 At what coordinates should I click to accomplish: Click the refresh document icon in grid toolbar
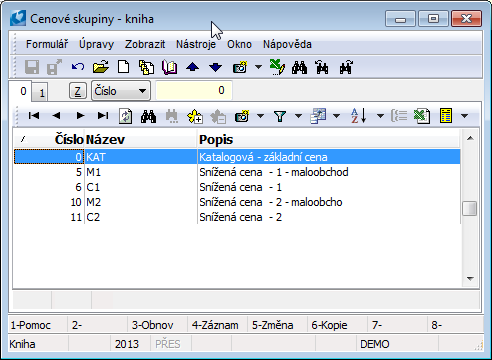[x=126, y=116]
